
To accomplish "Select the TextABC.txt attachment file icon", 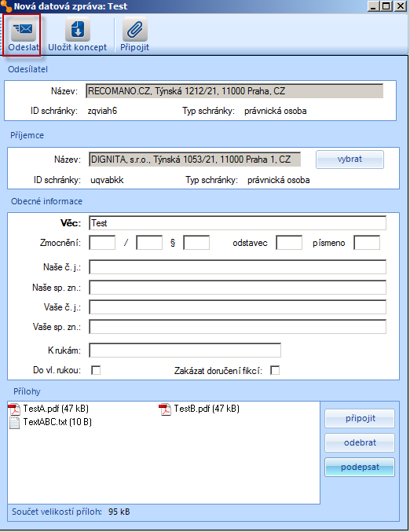I will 15,423.
